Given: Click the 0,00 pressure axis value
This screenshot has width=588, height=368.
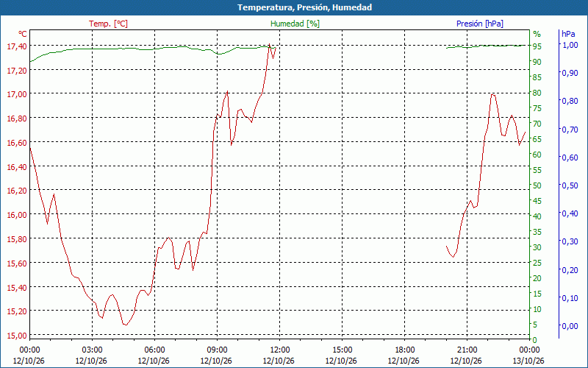Looking at the screenshot, I should (570, 325).
